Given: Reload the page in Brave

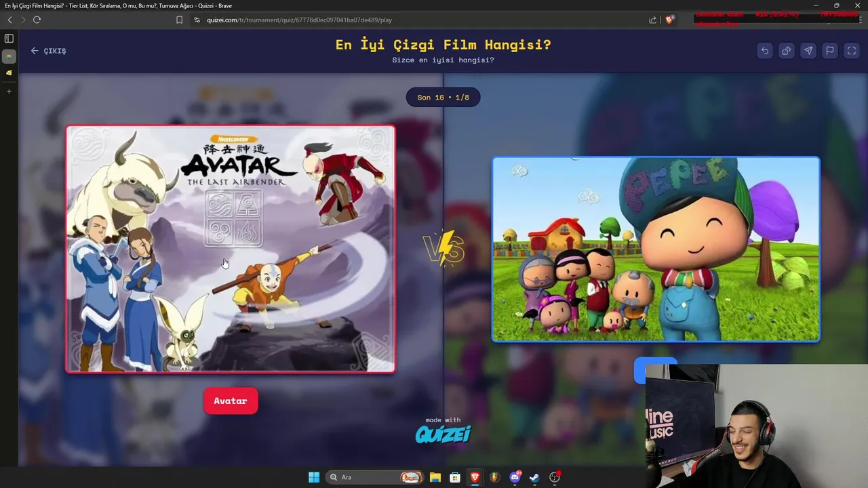Looking at the screenshot, I should pos(37,20).
